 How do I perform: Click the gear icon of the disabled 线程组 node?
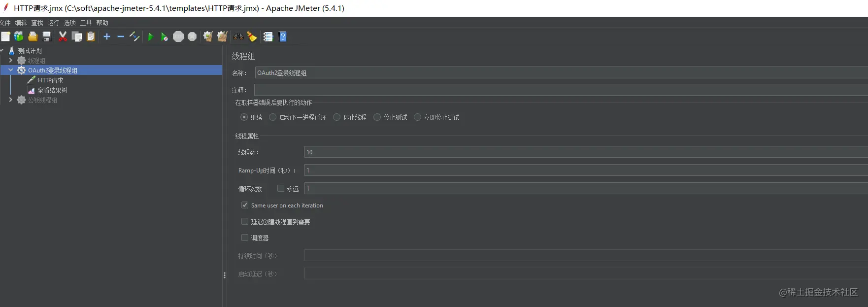tap(22, 61)
